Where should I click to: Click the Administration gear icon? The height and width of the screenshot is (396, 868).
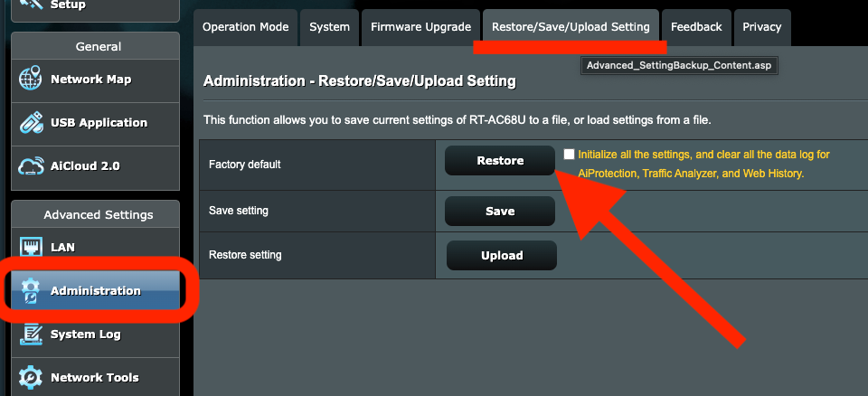coord(30,291)
